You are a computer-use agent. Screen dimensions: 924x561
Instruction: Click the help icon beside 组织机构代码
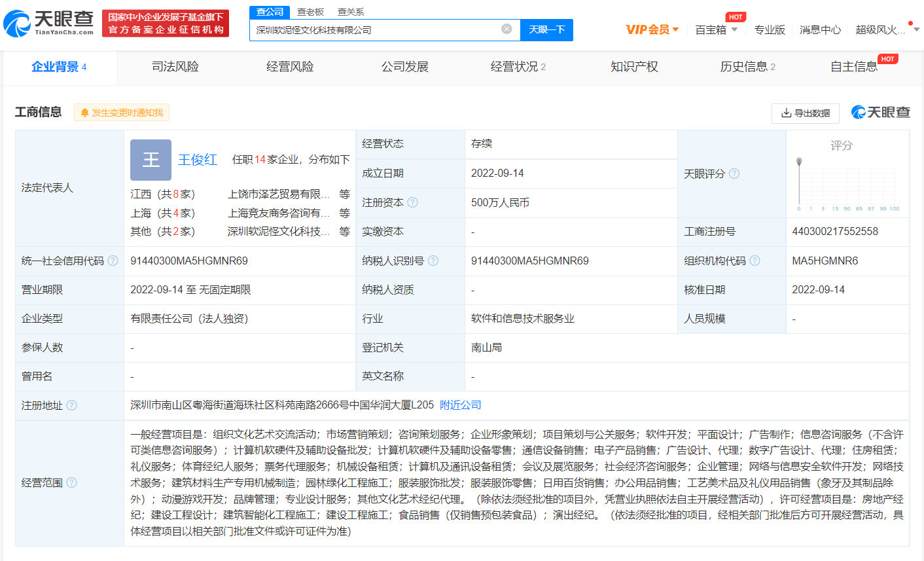click(755, 261)
